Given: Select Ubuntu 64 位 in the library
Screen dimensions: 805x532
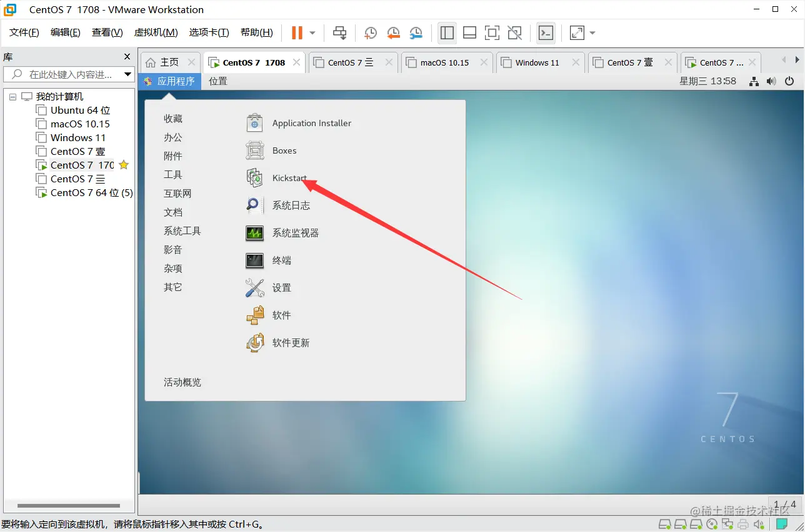Looking at the screenshot, I should (x=80, y=111).
